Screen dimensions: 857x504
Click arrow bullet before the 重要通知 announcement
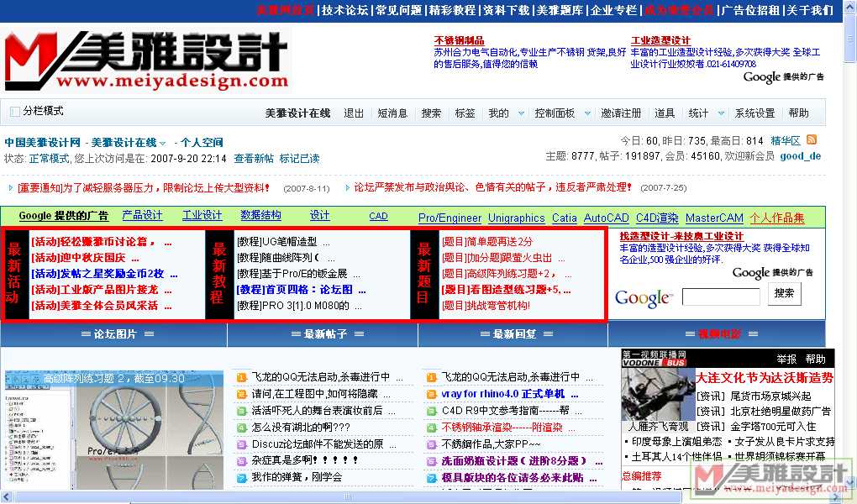pyautogui.click(x=10, y=187)
